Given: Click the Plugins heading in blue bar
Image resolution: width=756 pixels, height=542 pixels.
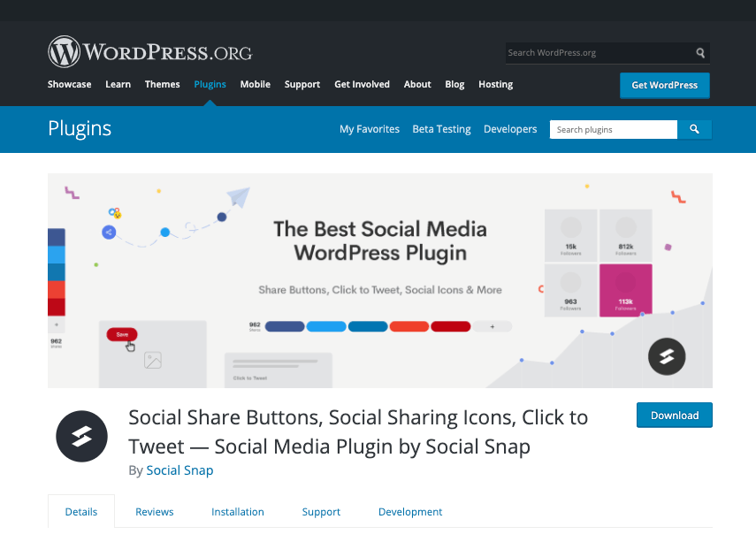Looking at the screenshot, I should coord(80,129).
